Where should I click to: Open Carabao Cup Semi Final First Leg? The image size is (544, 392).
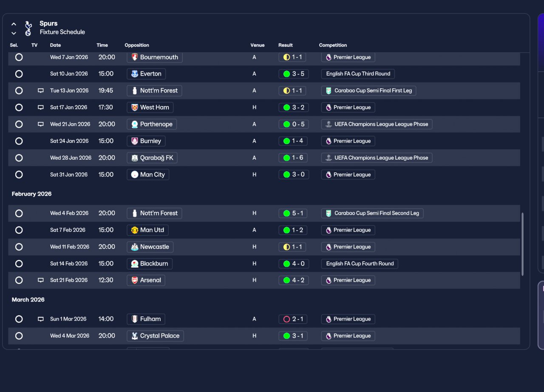[369, 90]
